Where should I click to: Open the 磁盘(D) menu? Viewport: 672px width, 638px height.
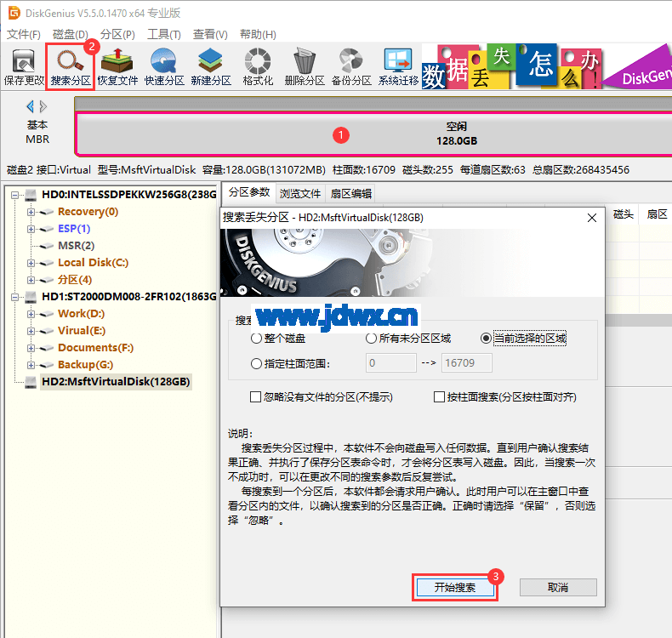71,34
